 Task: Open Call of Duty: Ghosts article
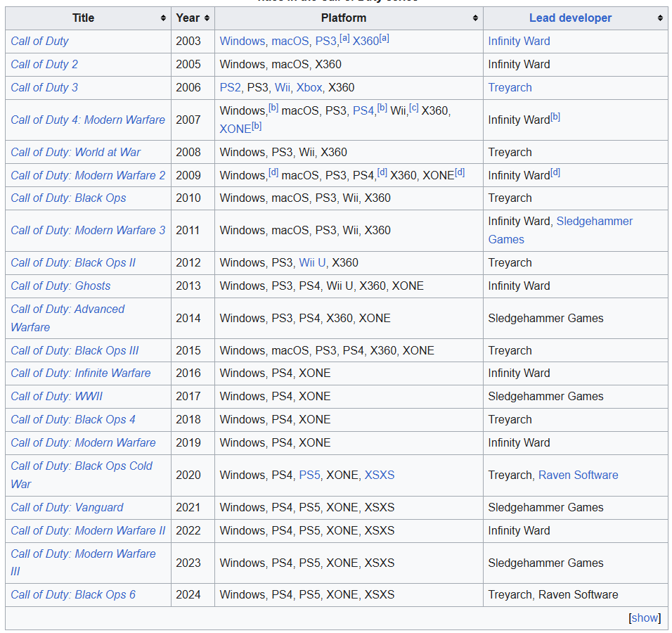tap(60, 286)
